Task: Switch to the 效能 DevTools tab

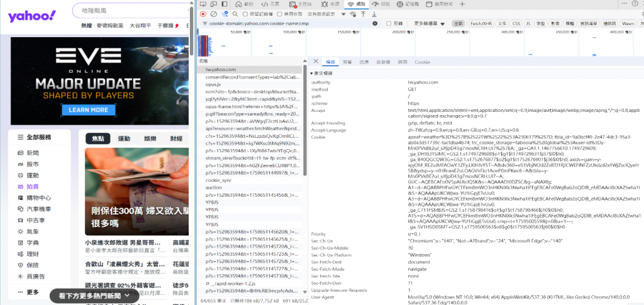Action: click(x=380, y=4)
